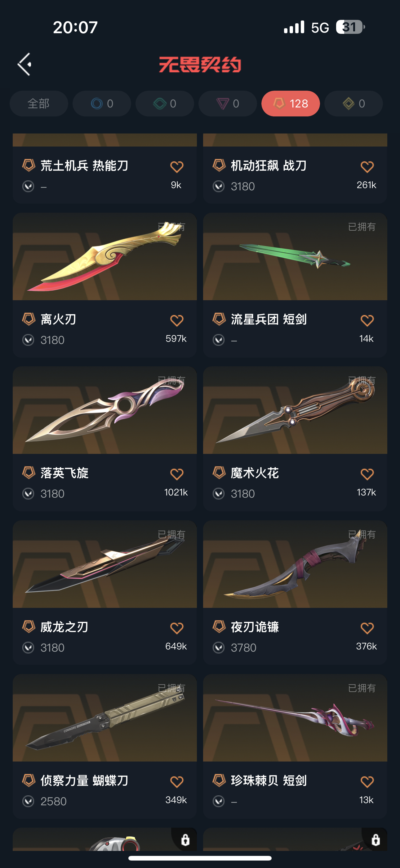This screenshot has width=400, height=868.
Task: Switch to orange tier tab showing 128
Action: (291, 103)
